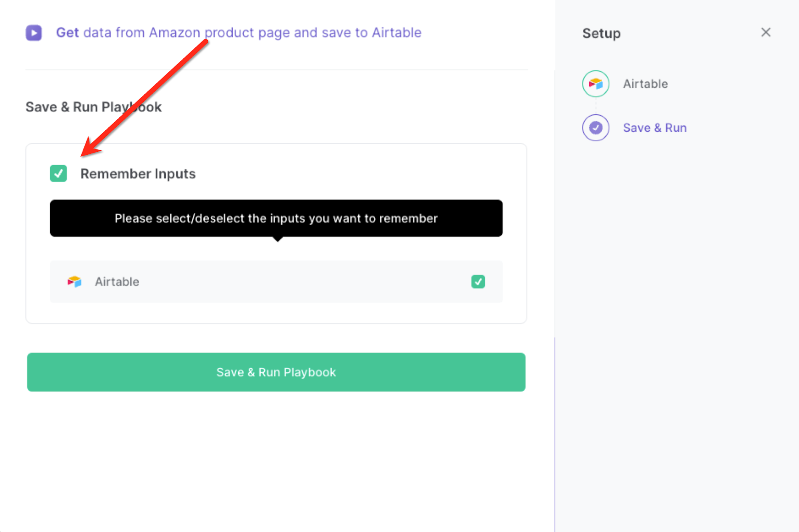Select the Airtable icon in the Setup panel
799x532 pixels.
(x=595, y=83)
